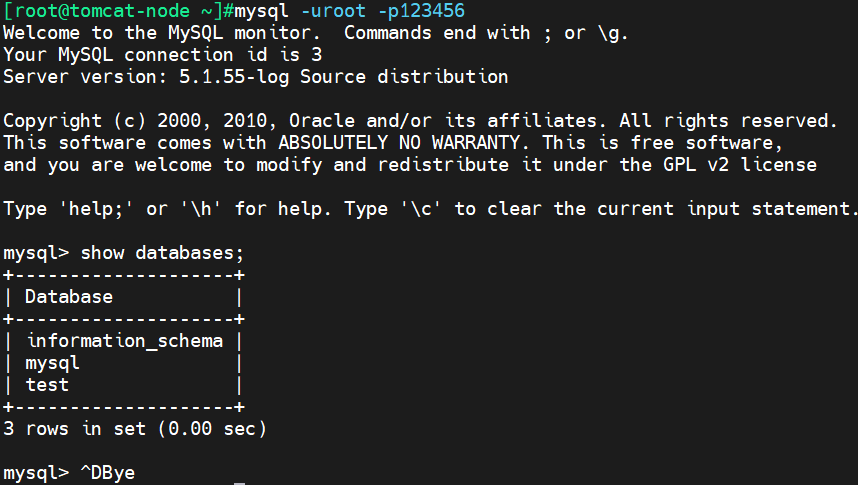Click the 'Welcome to the MySQL monitor' line

click(315, 33)
